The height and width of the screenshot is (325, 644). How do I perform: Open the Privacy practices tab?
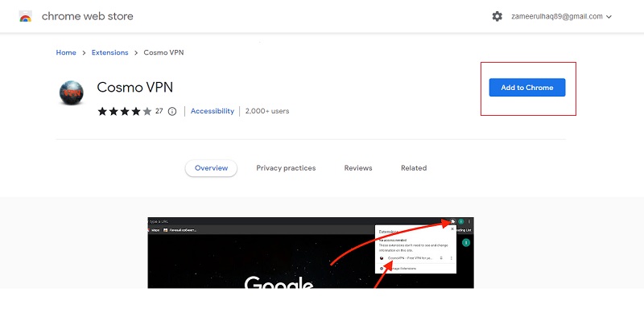[286, 168]
